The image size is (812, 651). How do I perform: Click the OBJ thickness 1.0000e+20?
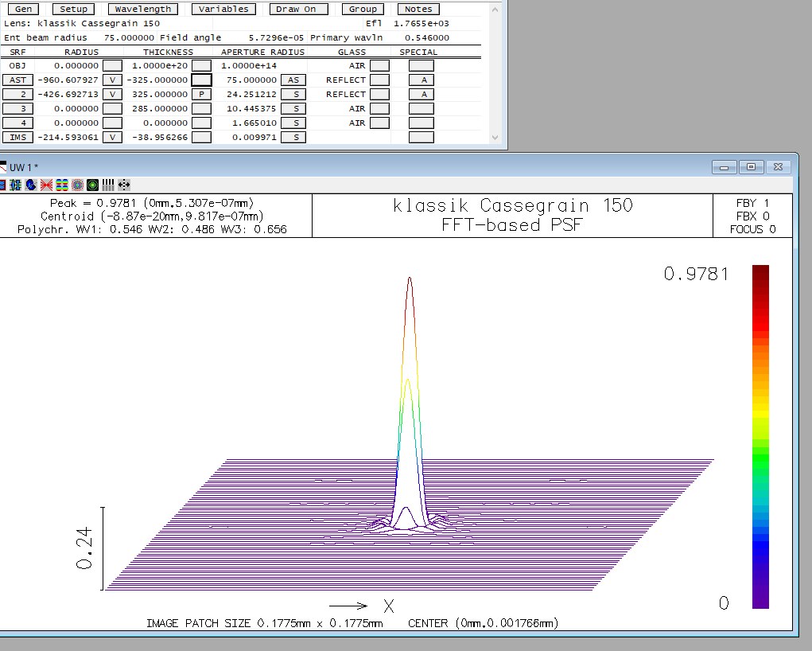[160, 66]
